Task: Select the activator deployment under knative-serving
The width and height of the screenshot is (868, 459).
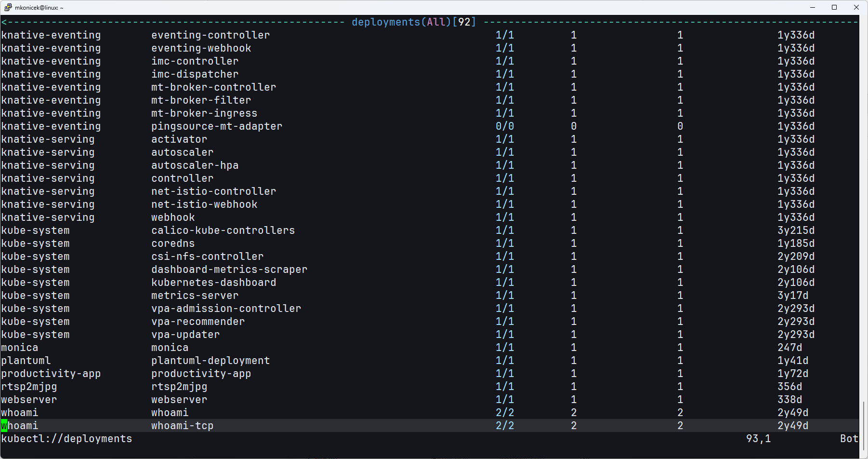Action: 179,139
